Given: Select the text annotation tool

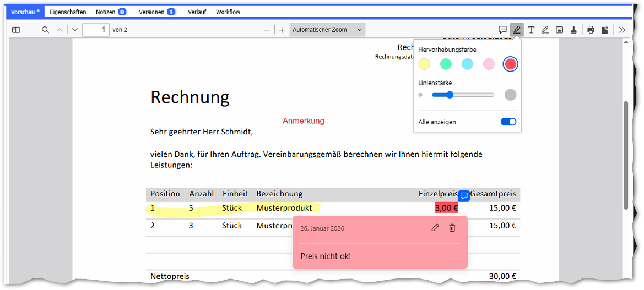Looking at the screenshot, I should click(531, 30).
